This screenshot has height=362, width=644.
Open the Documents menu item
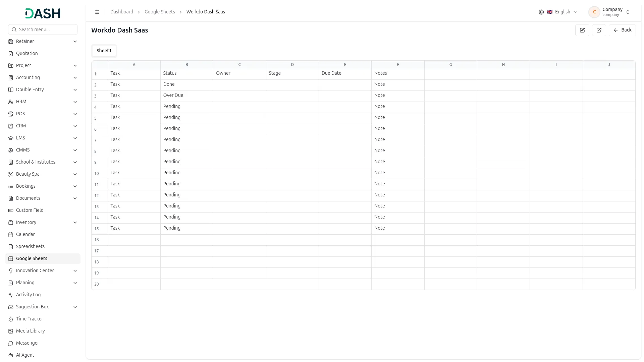[43, 198]
